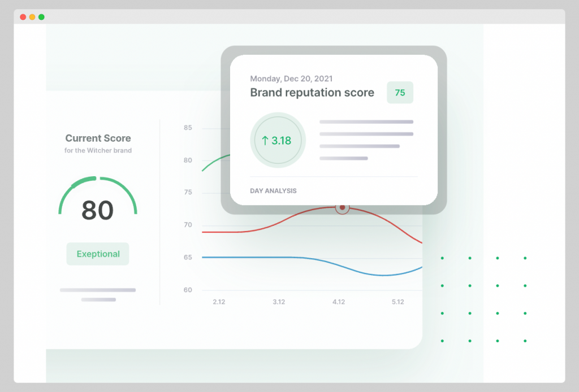
Task: Click the green maximize window button
Action: point(41,17)
